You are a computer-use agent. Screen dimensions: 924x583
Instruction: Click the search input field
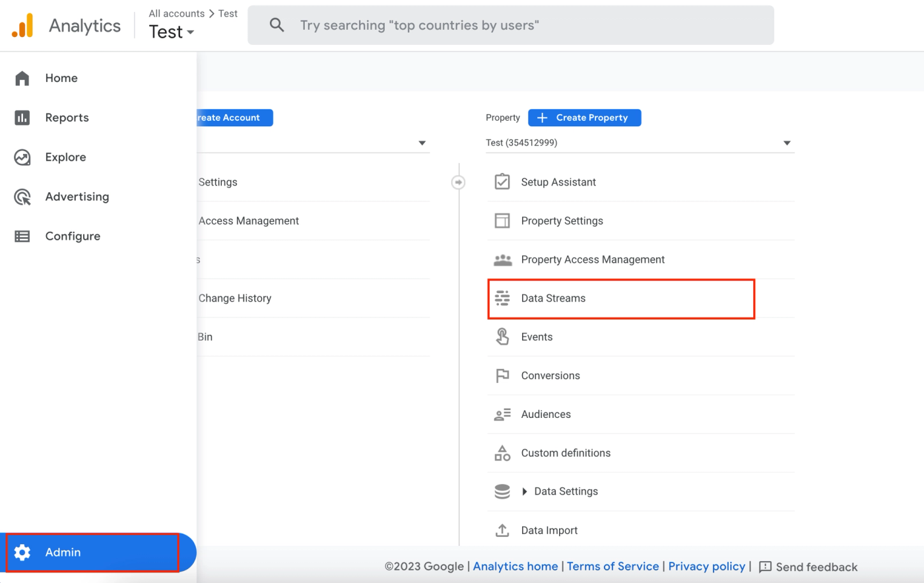point(511,25)
